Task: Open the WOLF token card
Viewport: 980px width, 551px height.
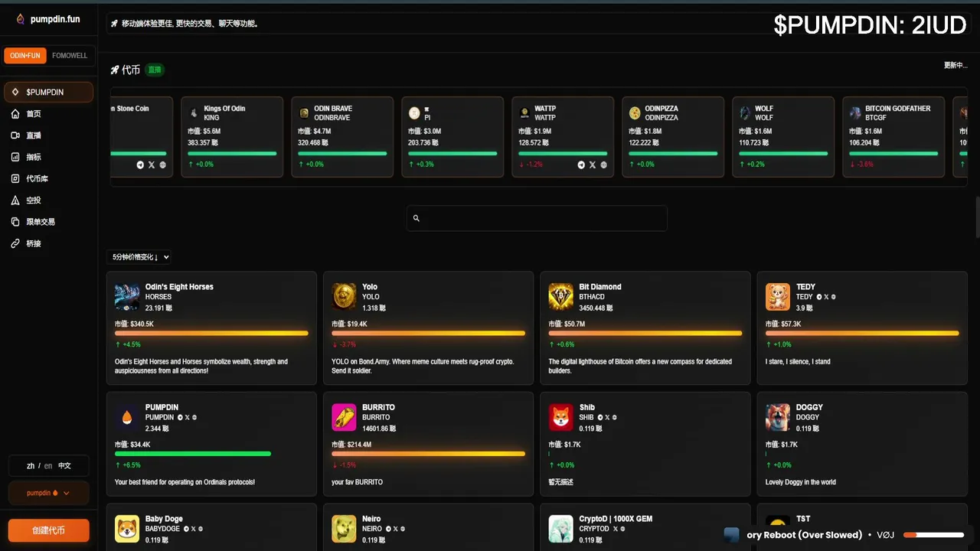Action: [x=783, y=137]
